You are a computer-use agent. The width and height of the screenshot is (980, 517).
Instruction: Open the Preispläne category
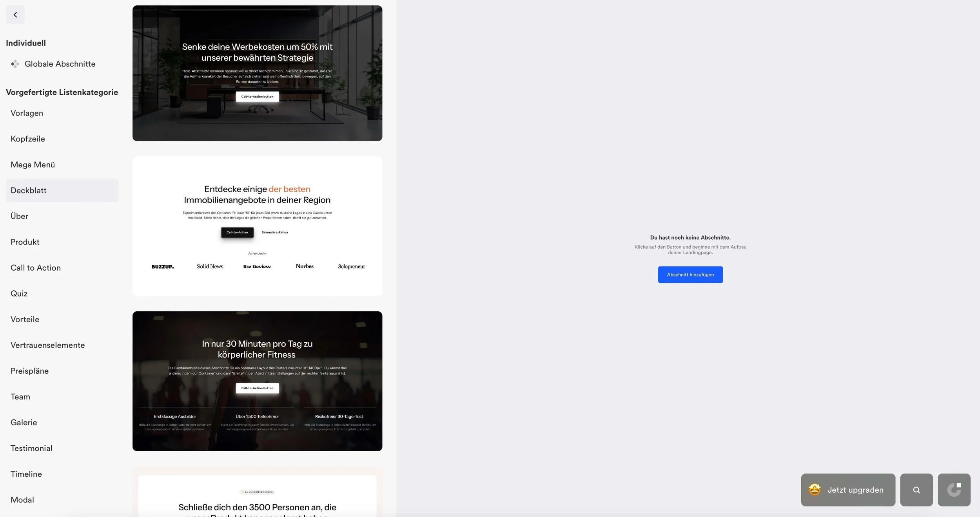click(x=29, y=371)
